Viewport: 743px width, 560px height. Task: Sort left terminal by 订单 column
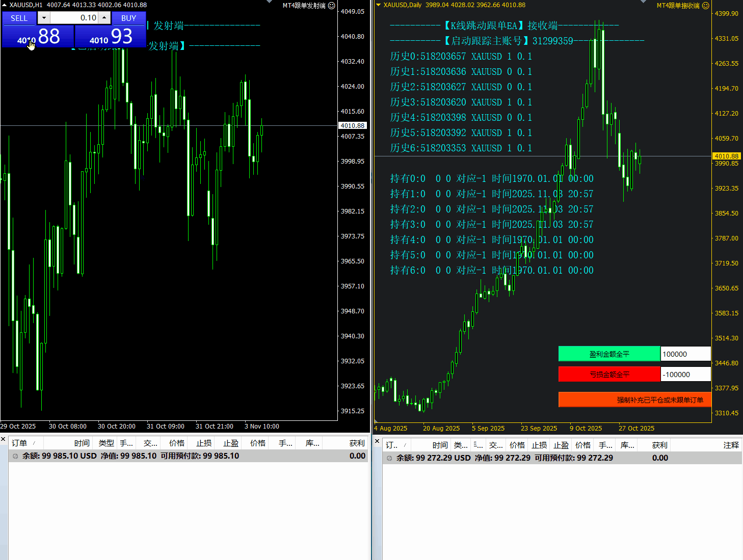(19, 443)
